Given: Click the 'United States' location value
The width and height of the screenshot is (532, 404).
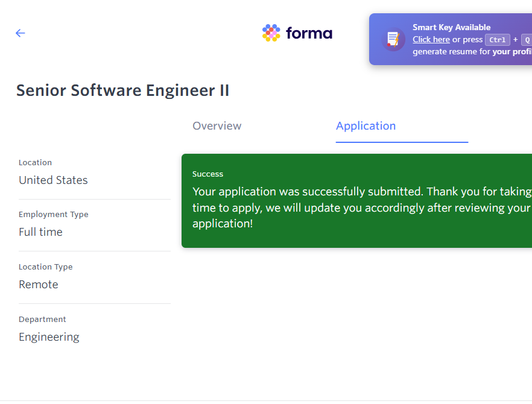Looking at the screenshot, I should tap(53, 180).
